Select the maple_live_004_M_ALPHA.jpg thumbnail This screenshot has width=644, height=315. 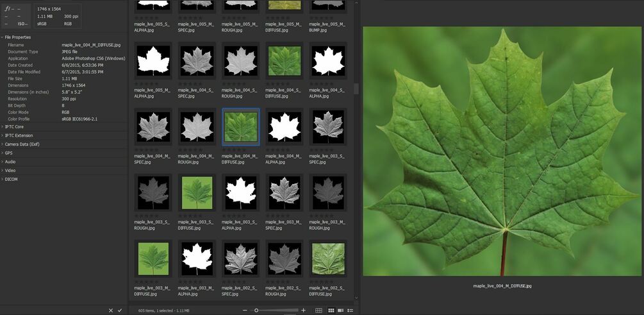(x=285, y=127)
